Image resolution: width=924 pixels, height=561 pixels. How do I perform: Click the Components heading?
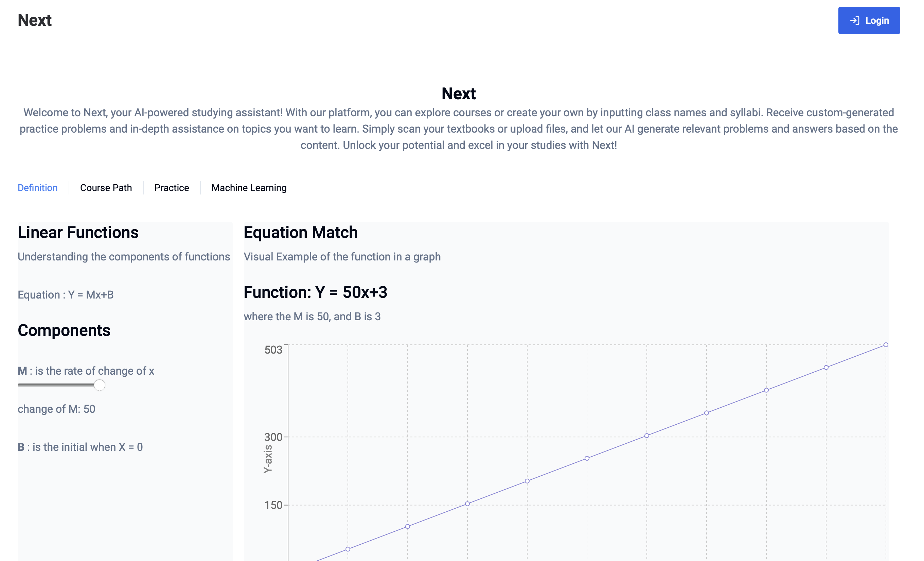64,330
